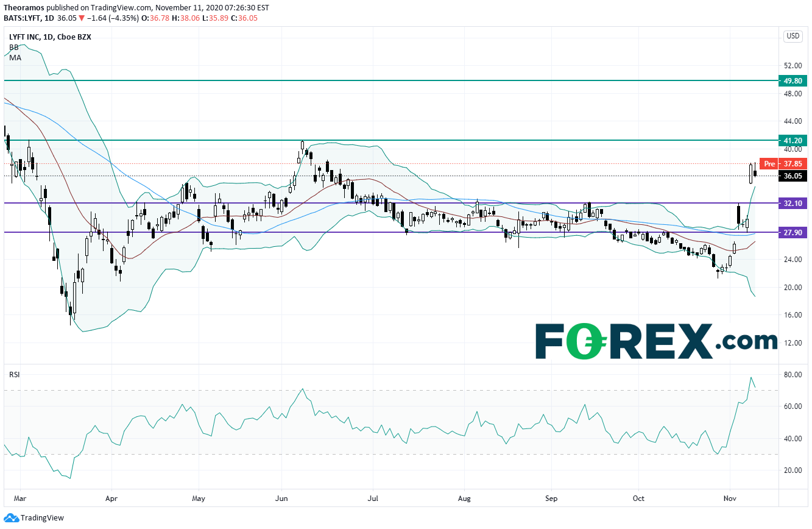Select the MA indicator label
This screenshot has width=812, height=529.
pos(14,57)
